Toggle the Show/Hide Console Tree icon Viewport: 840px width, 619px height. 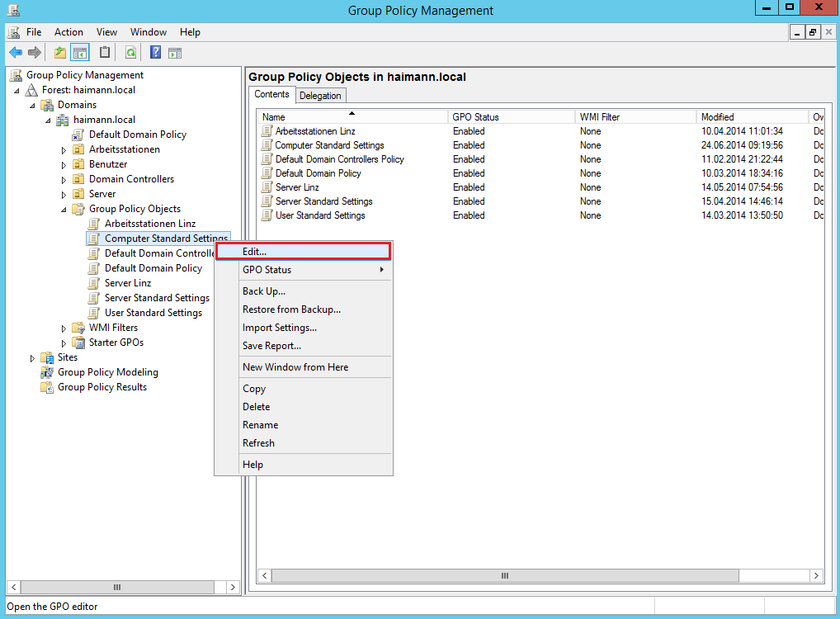click(x=79, y=51)
